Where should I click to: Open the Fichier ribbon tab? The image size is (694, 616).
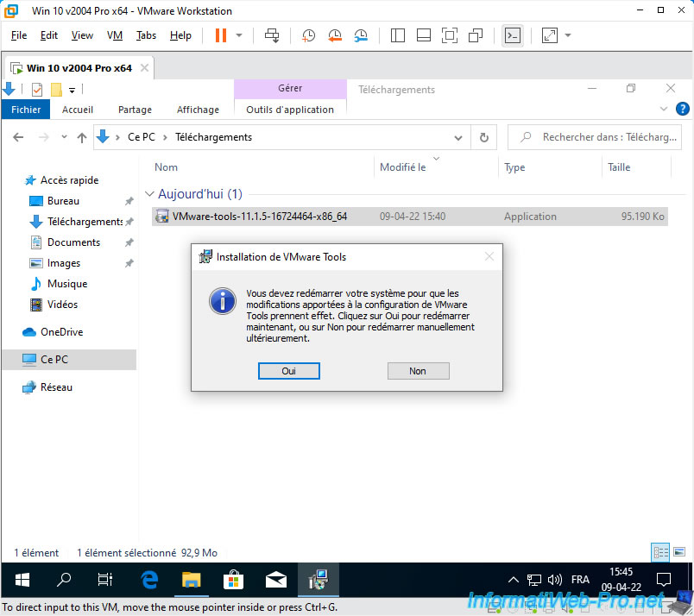tap(26, 110)
